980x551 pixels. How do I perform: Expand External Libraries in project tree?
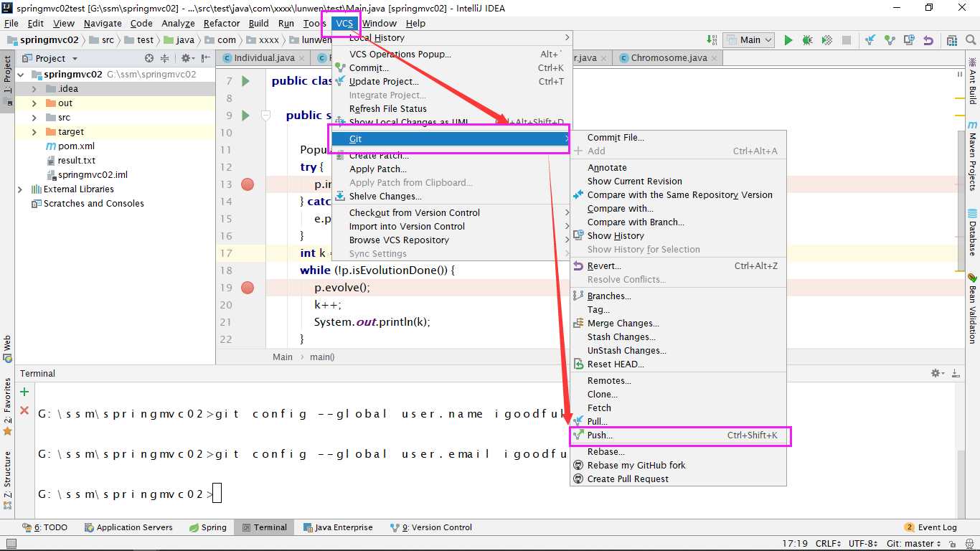click(x=20, y=189)
